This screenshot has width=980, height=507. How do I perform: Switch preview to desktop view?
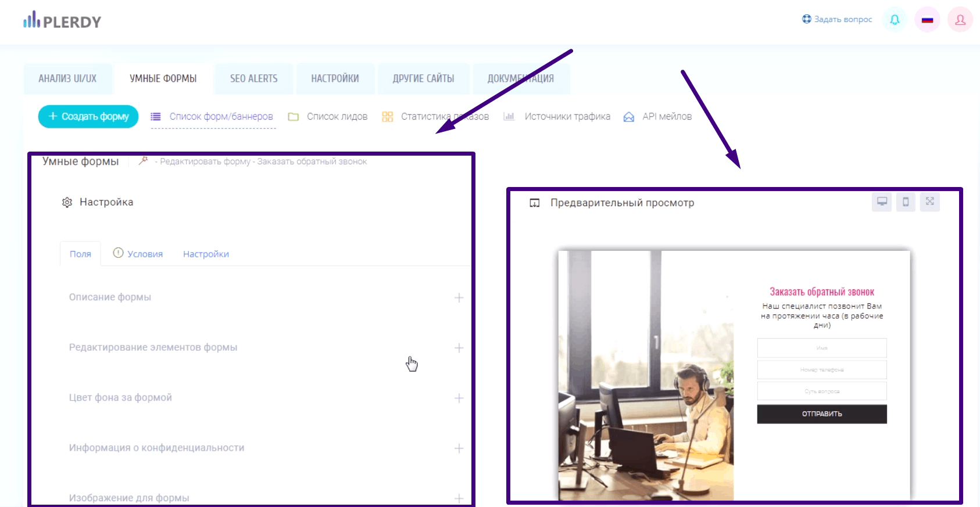click(882, 202)
